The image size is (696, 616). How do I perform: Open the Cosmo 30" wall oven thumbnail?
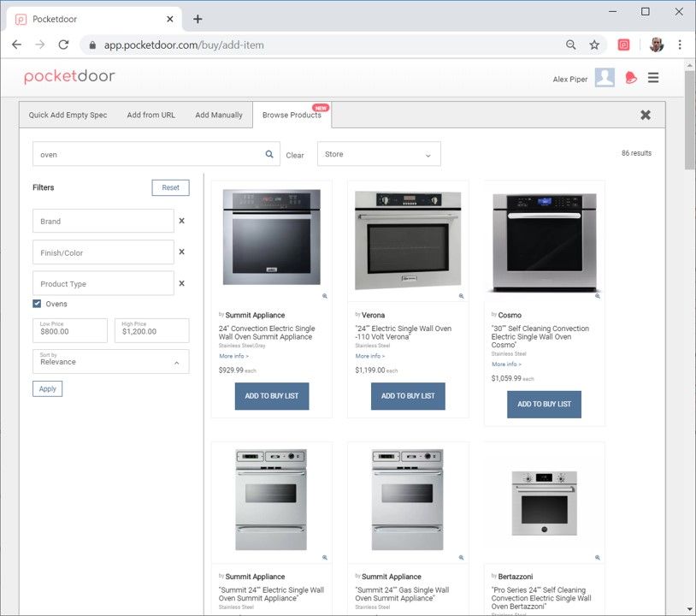tap(544, 242)
